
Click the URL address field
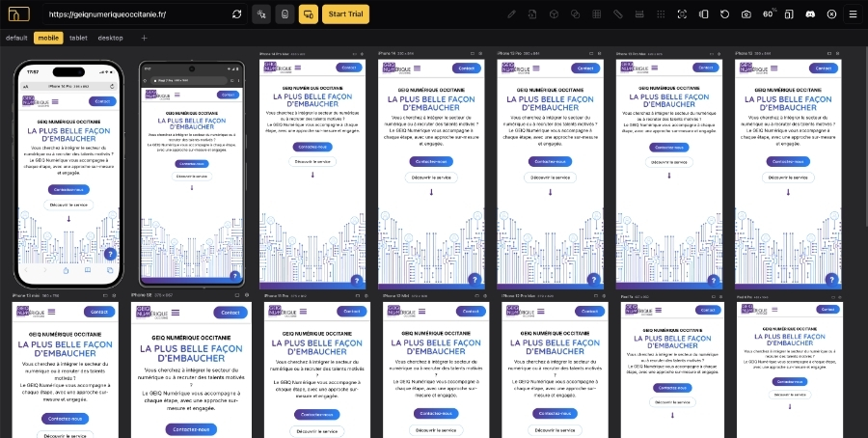(x=135, y=14)
